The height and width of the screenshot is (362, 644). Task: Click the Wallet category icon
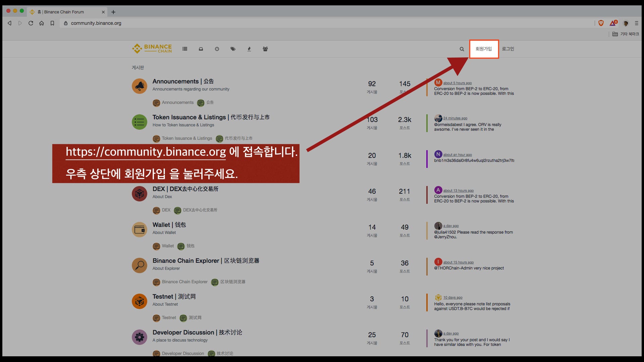(139, 229)
